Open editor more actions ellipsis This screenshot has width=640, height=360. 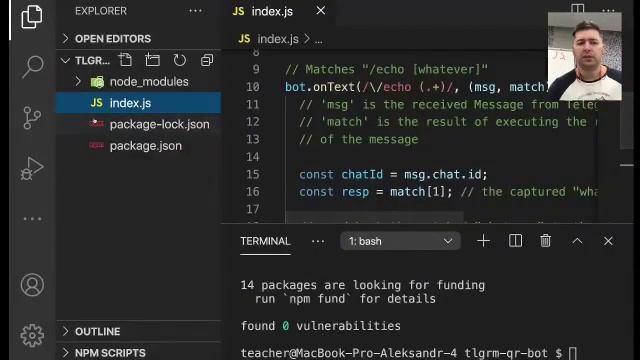608,10
